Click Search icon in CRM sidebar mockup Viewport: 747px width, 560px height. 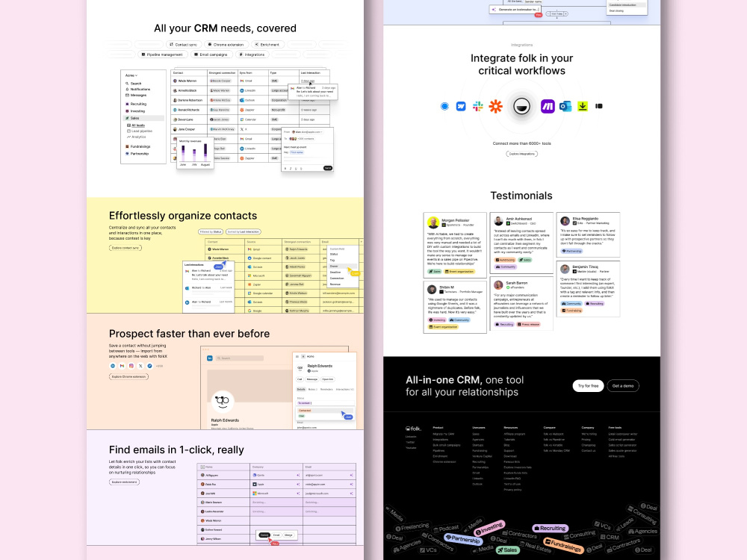tap(127, 84)
